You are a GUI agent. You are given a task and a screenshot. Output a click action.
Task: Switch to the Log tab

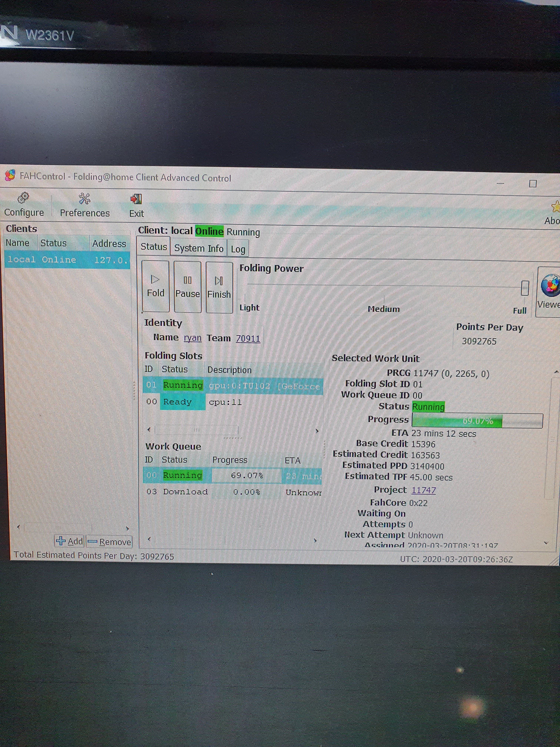pyautogui.click(x=238, y=249)
